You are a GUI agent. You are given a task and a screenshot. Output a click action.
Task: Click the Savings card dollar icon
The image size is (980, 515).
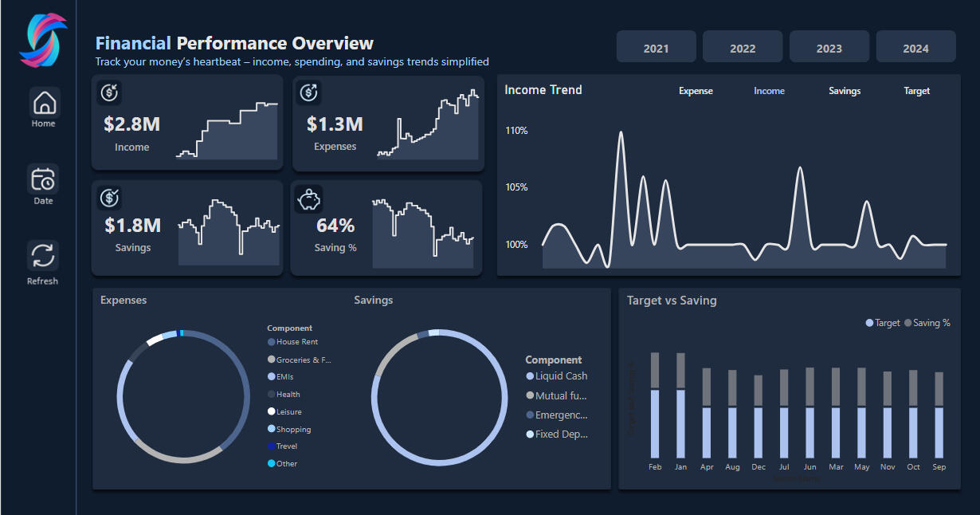coord(109,198)
